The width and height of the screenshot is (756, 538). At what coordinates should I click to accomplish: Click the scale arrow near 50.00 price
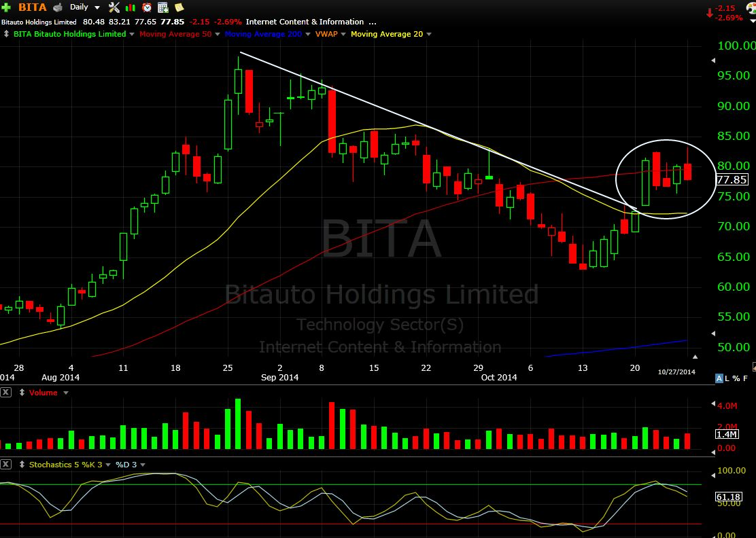(x=714, y=334)
